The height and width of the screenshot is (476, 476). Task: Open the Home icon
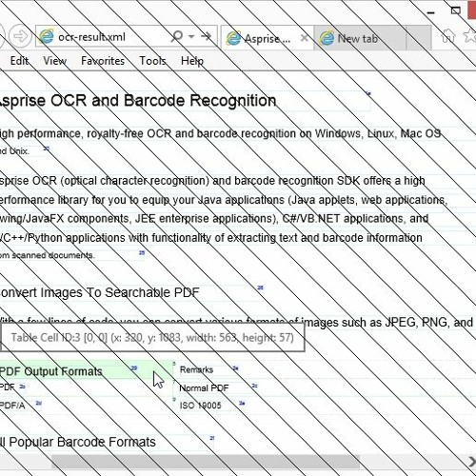coord(448,36)
